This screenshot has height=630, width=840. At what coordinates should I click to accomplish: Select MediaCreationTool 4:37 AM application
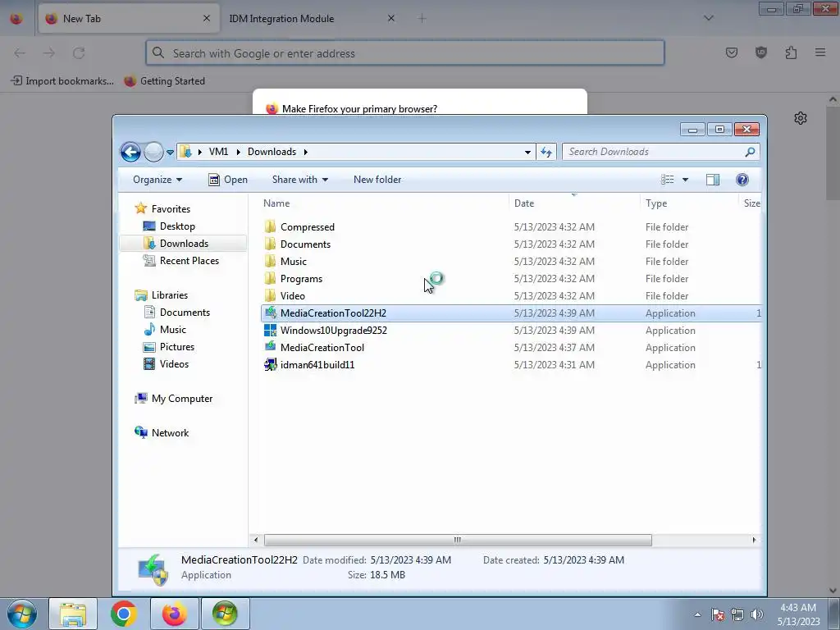click(x=322, y=348)
